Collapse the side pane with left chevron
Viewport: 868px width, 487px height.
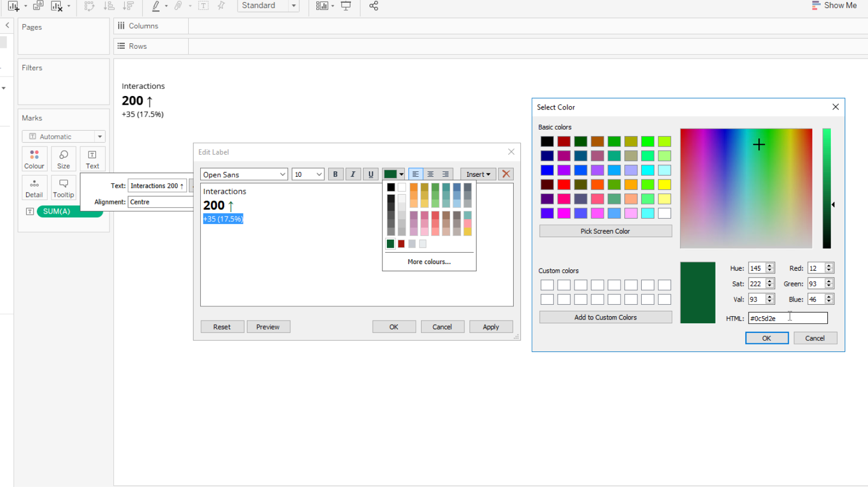(7, 25)
